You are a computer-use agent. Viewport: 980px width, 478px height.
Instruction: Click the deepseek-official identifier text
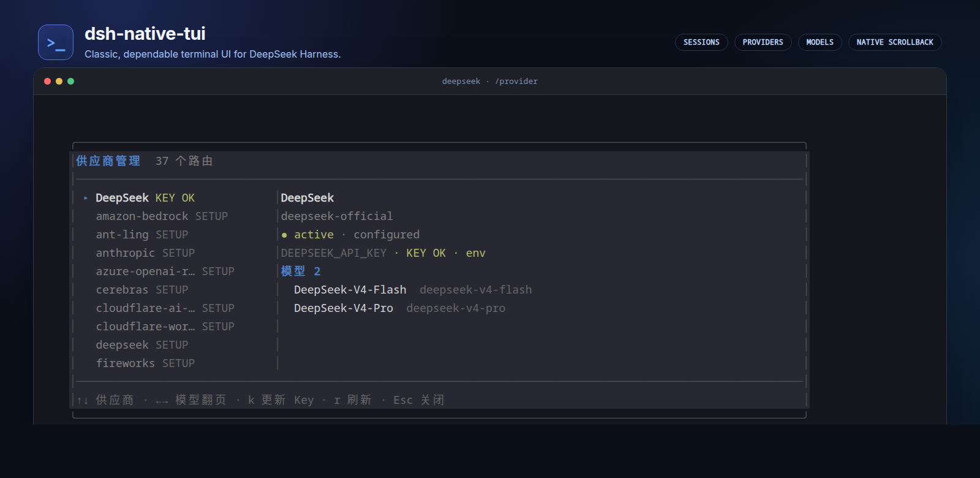tap(337, 216)
